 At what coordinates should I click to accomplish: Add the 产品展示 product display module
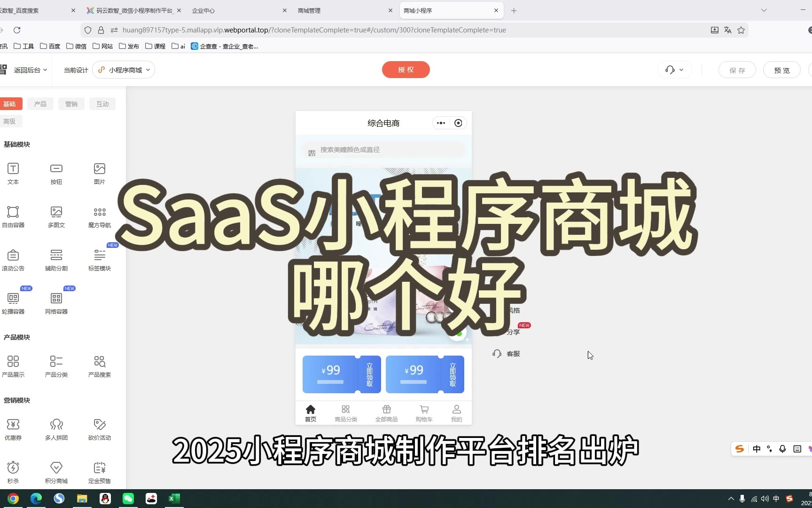(13, 366)
